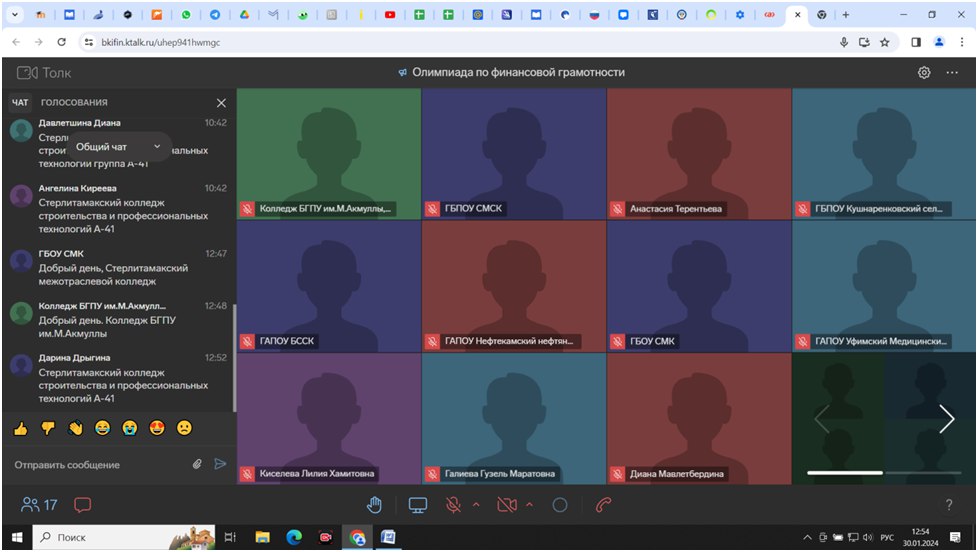The height and width of the screenshot is (552, 978).
Task: Start recording with the circle button
Action: point(560,505)
